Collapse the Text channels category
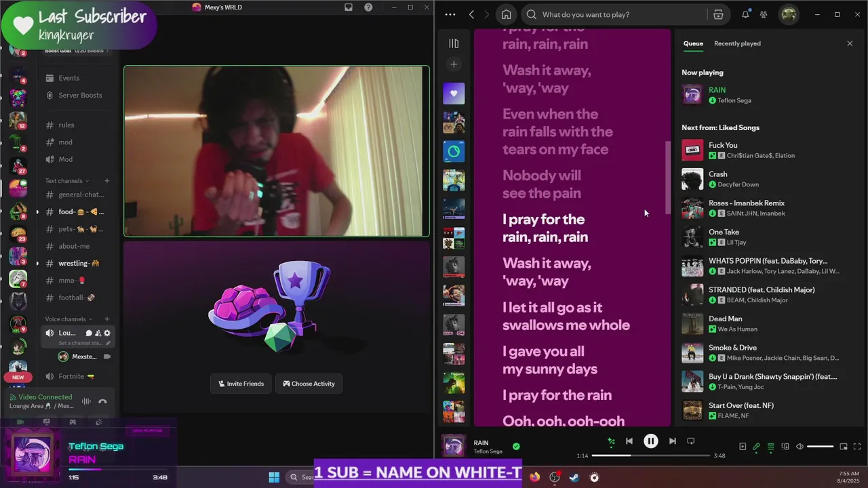 (67, 181)
